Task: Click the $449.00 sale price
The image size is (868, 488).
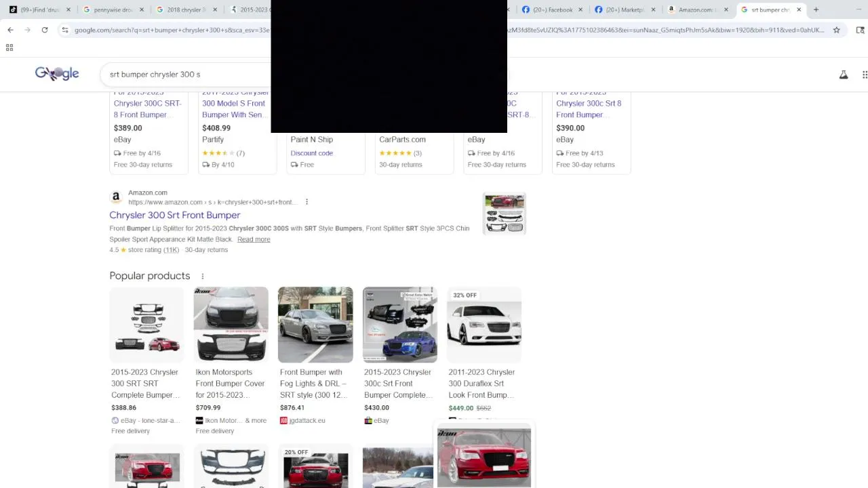Action: (x=461, y=408)
